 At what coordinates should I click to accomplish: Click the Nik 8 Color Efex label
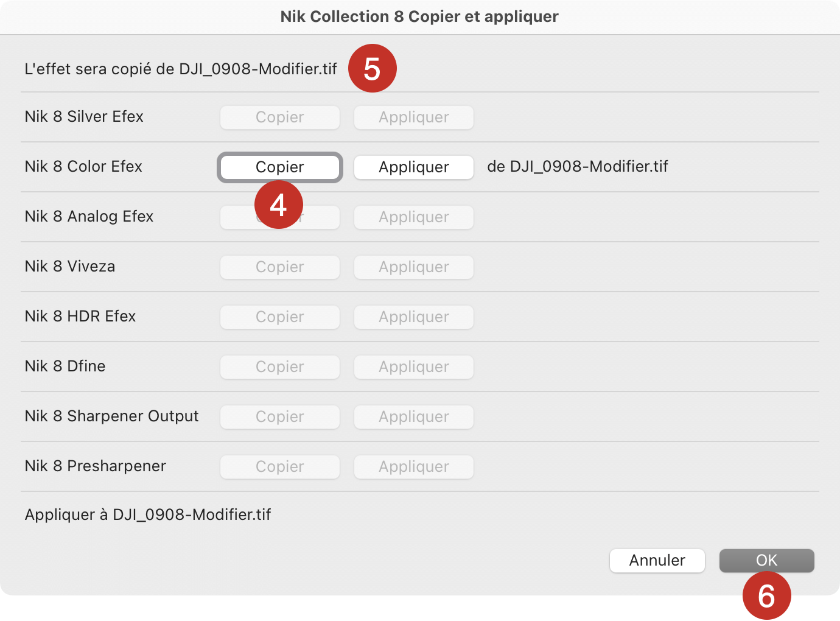point(83,166)
